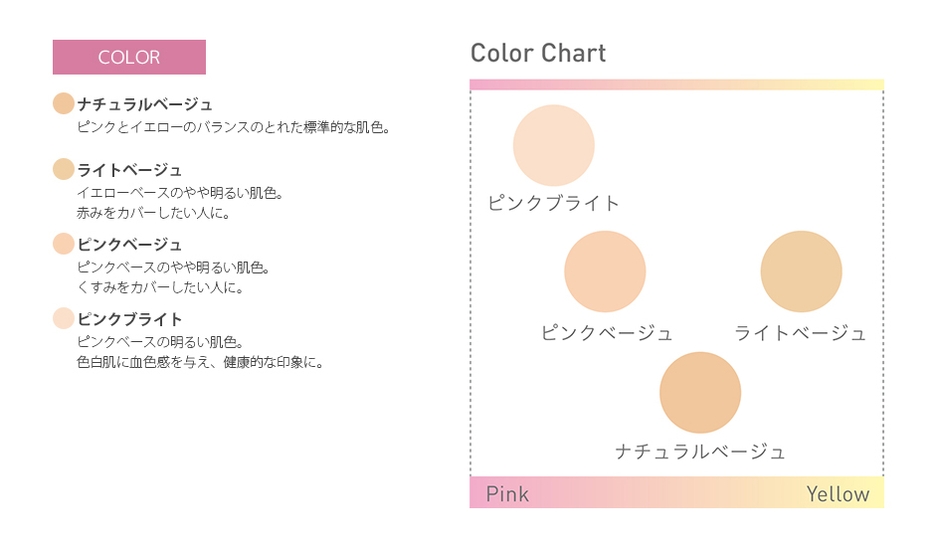This screenshot has width=940, height=535.
Task: Select the ピンクベージュ swatch in the left list
Action: [63, 244]
